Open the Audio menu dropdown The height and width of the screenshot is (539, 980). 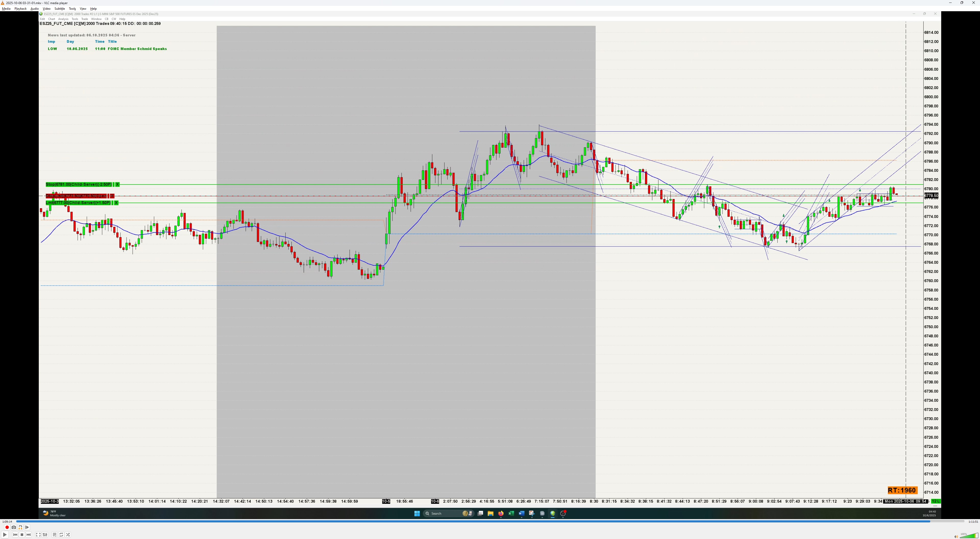pos(34,8)
